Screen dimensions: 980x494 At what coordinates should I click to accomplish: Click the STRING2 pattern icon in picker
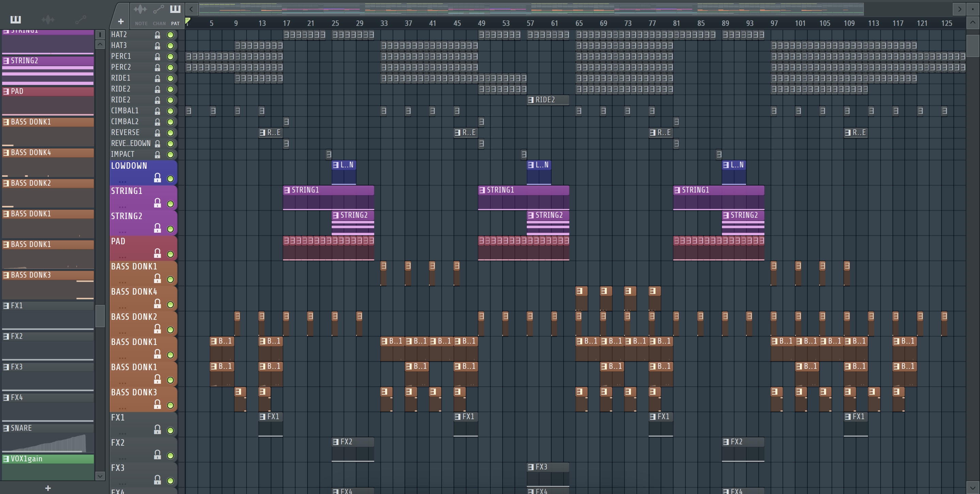click(x=6, y=61)
